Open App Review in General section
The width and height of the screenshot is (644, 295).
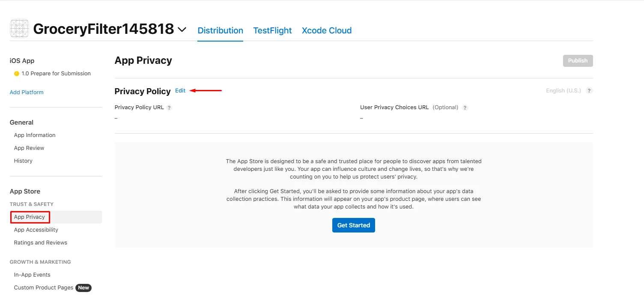coord(29,148)
